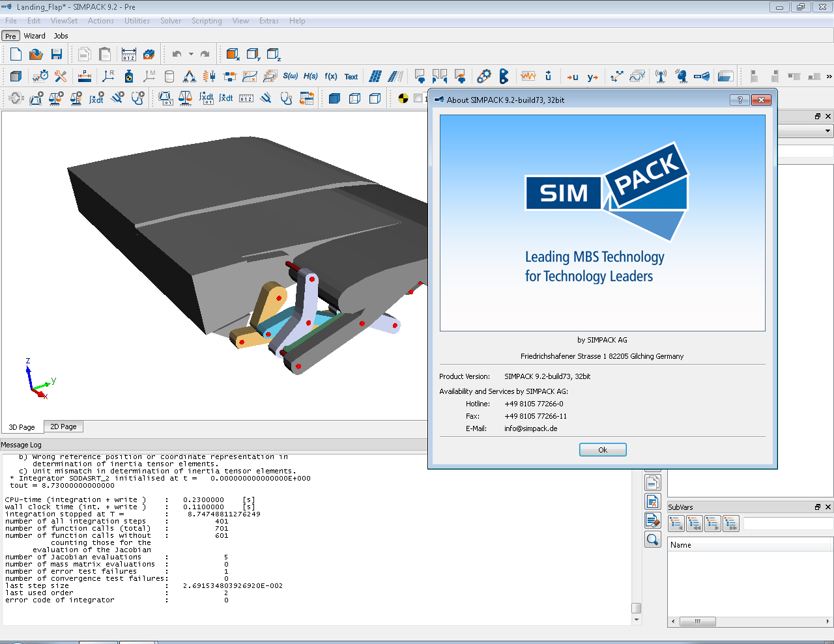This screenshot has width=834, height=644.
Task: Click the info@simpack.de email text
Action: tap(530, 428)
